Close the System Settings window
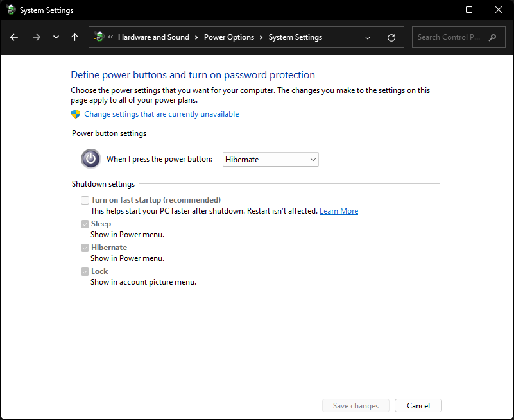Screen dimensions: 514x420 498,10
